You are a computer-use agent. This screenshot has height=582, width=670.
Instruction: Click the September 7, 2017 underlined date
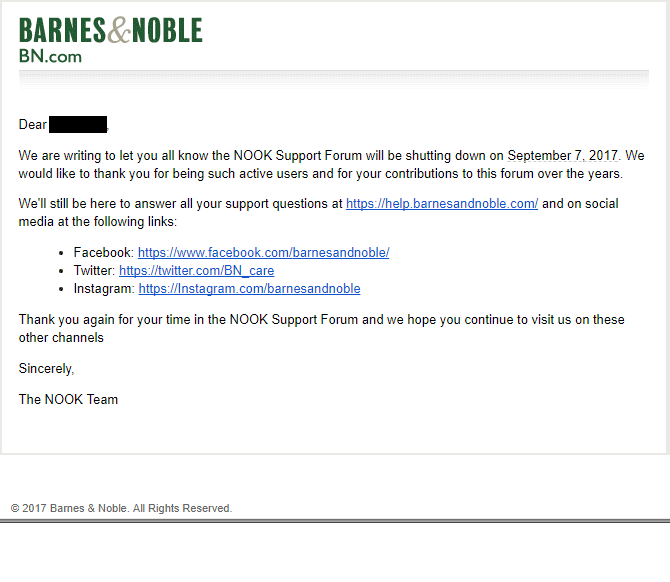pos(563,156)
